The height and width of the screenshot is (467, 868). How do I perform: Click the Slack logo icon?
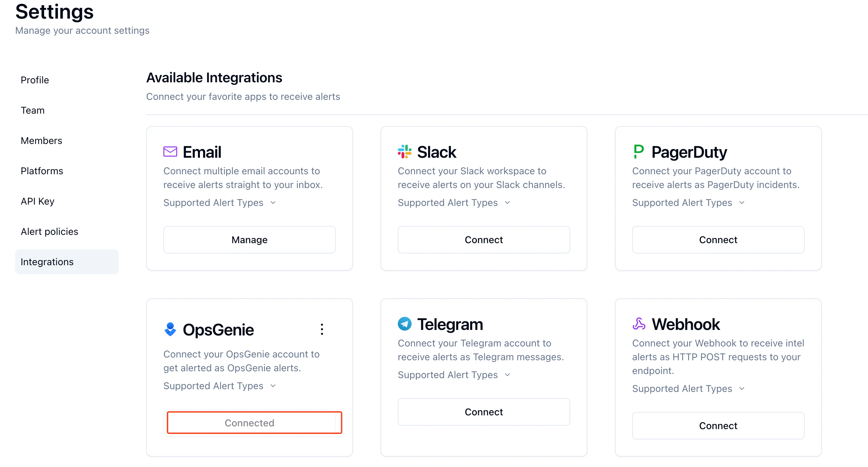tap(404, 152)
